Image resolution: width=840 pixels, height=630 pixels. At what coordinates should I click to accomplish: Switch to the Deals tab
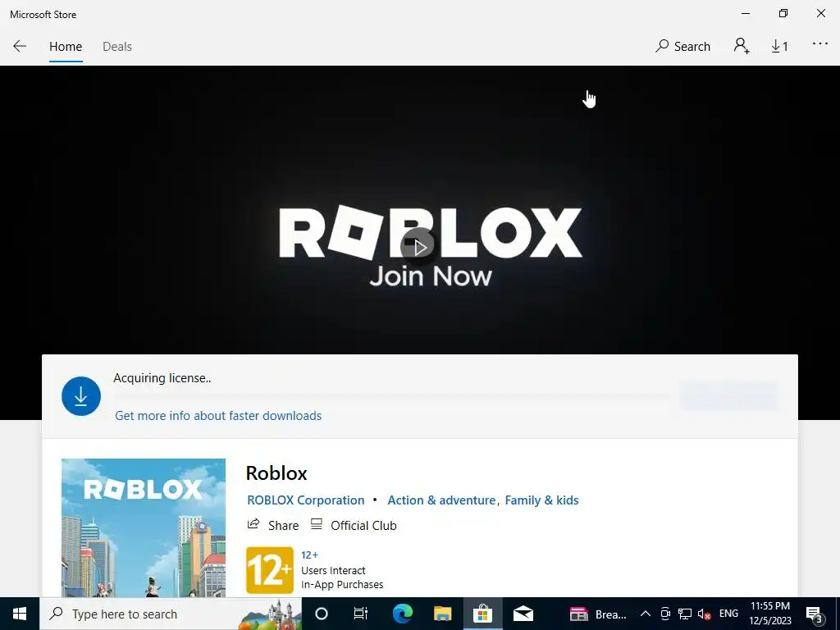(116, 47)
